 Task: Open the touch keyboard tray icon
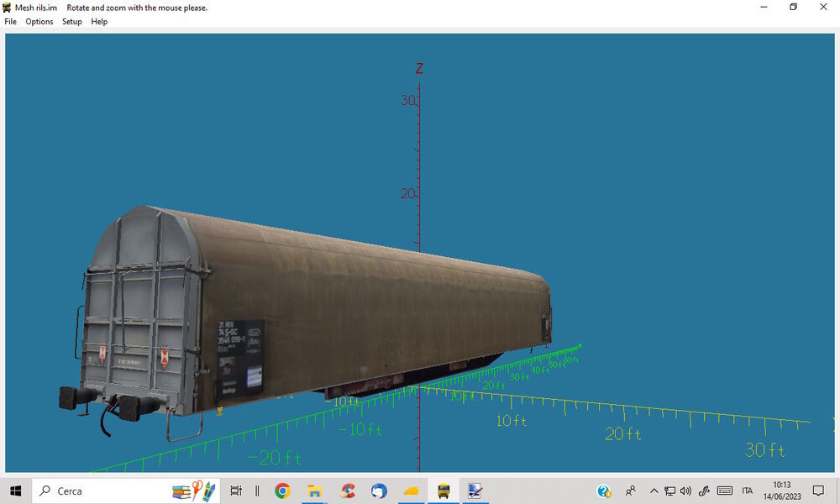tap(725, 491)
